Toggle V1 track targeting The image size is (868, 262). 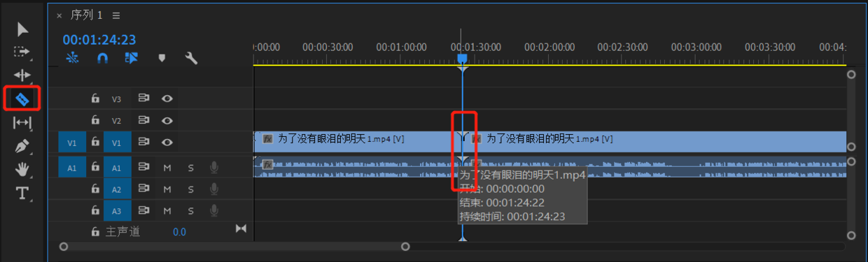pos(117,142)
